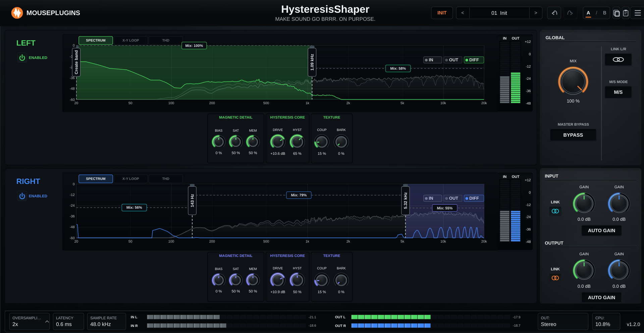Redo with the redo arrow icon
This screenshot has width=644, height=333.
coord(570,13)
